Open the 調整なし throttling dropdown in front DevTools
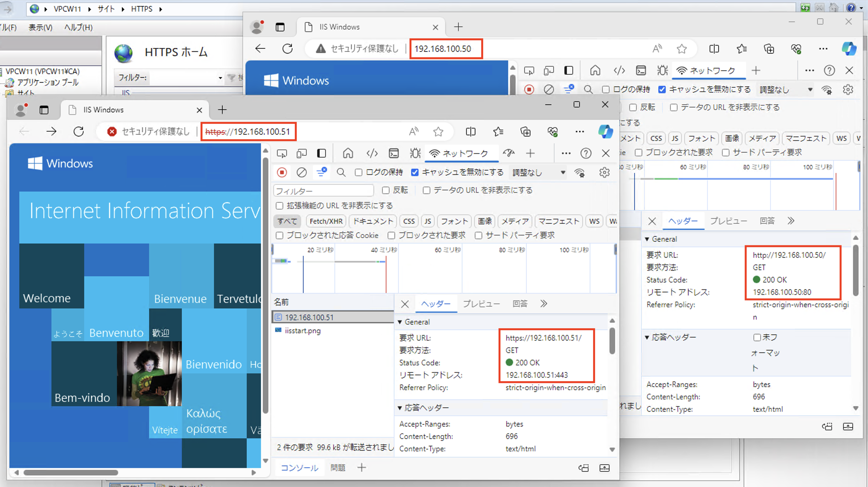 pyautogui.click(x=538, y=172)
